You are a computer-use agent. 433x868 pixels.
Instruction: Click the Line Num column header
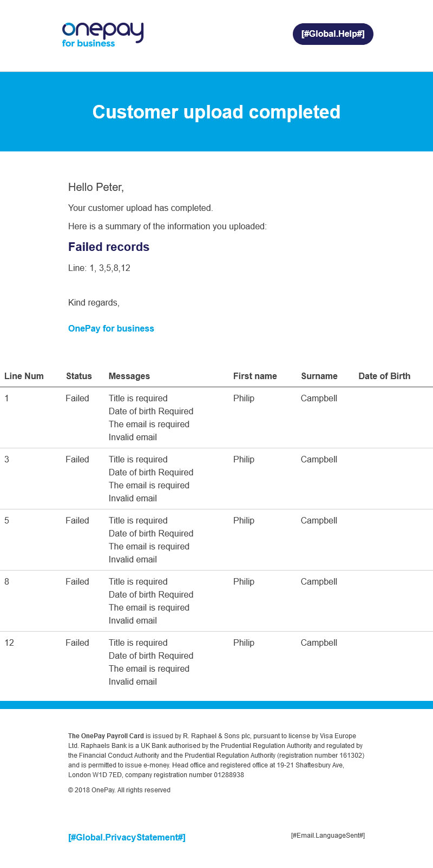coord(24,376)
